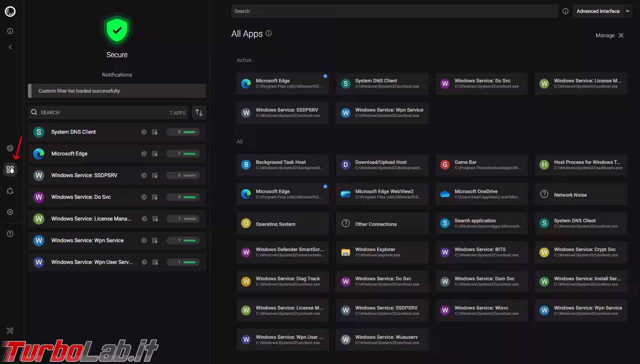The image size is (640, 364).
Task: Click the help question mark sidebar icon
Action: point(10,234)
